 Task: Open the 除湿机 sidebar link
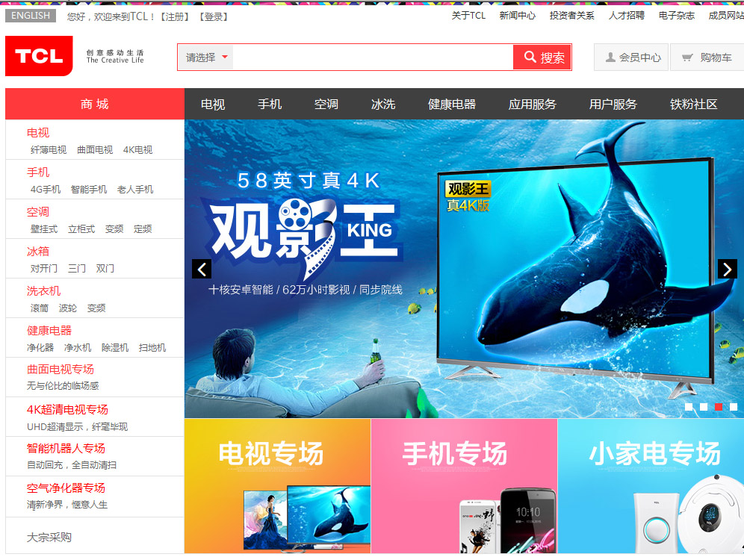tap(115, 347)
